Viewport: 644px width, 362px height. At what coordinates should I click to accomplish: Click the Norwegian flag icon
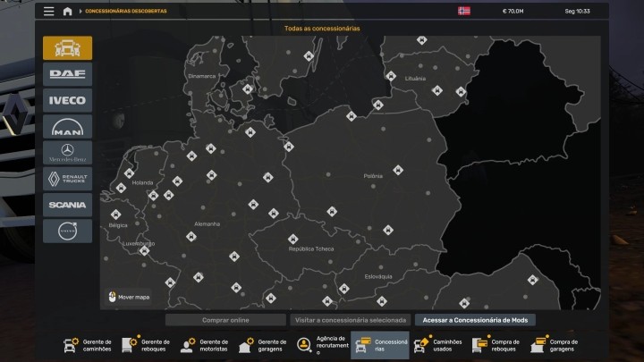point(464,11)
